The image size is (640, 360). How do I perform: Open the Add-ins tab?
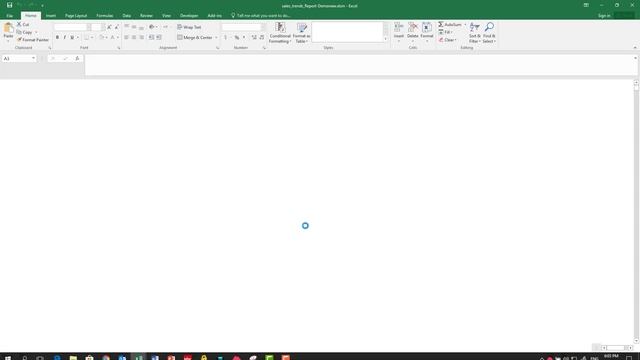pyautogui.click(x=214, y=16)
